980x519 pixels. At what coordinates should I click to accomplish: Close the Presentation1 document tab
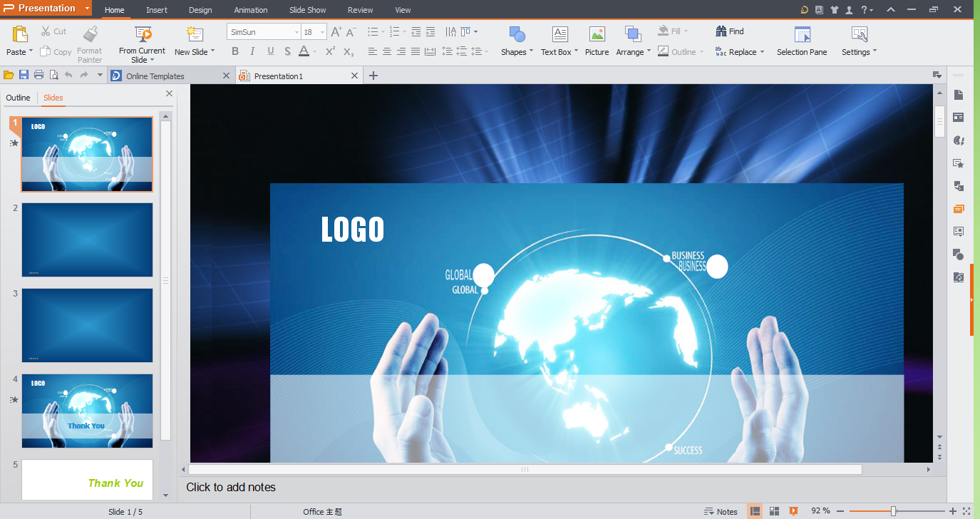pos(355,76)
